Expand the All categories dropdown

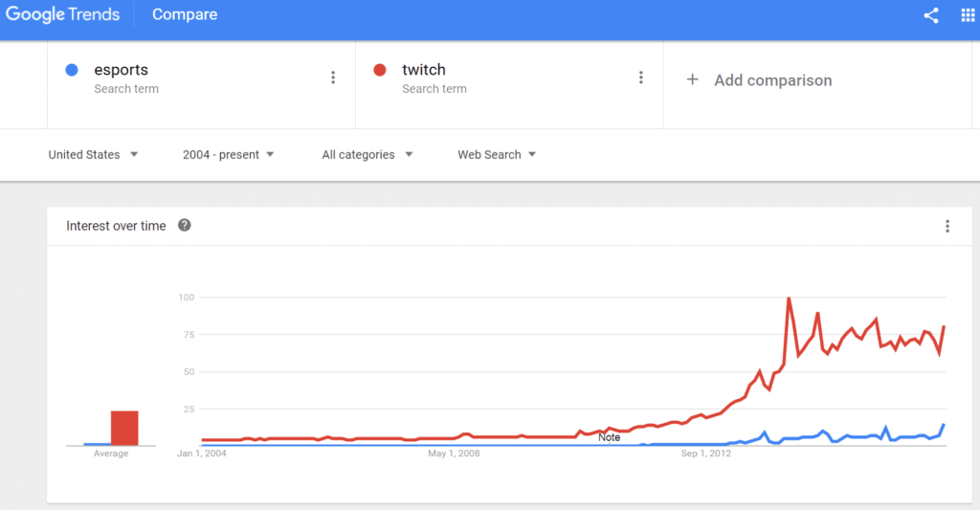pos(367,154)
